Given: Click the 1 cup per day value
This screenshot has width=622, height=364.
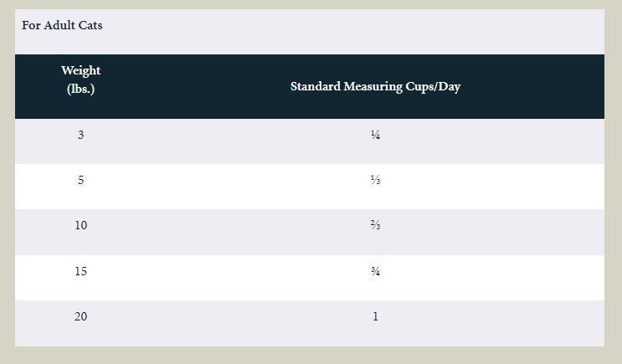Looking at the screenshot, I should [375, 316].
